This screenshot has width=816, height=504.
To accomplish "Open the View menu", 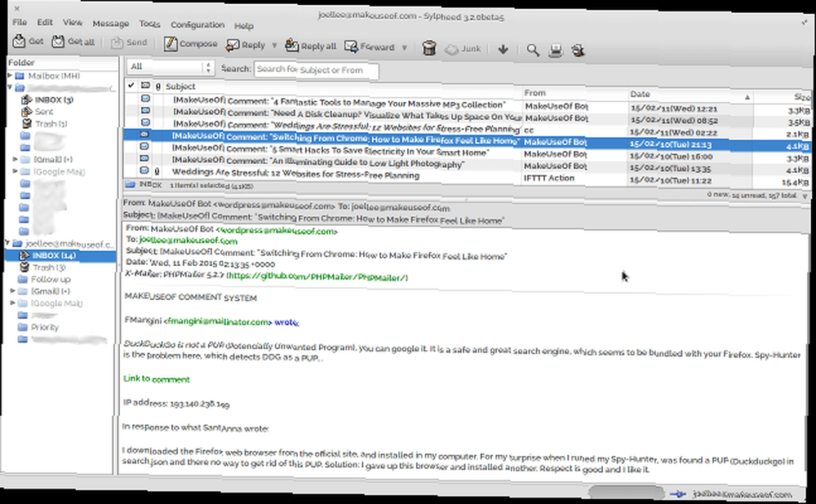I will (x=73, y=22).
